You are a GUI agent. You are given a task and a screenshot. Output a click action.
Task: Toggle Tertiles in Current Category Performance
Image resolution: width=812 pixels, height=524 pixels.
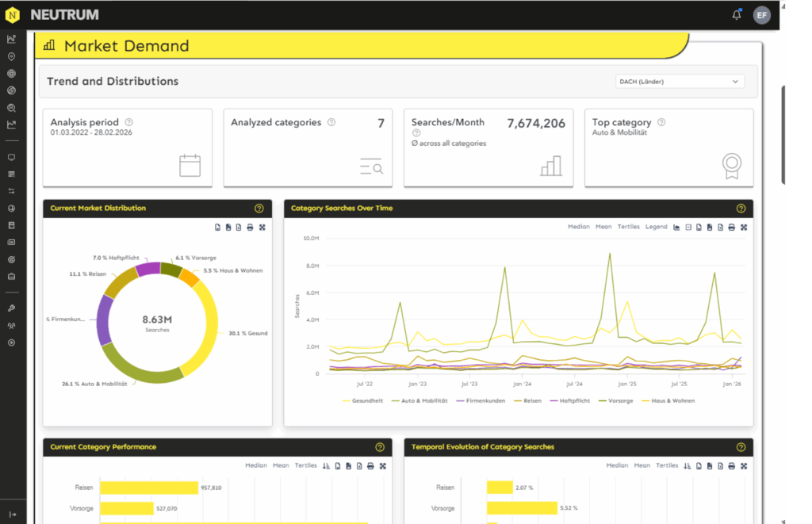click(x=305, y=465)
